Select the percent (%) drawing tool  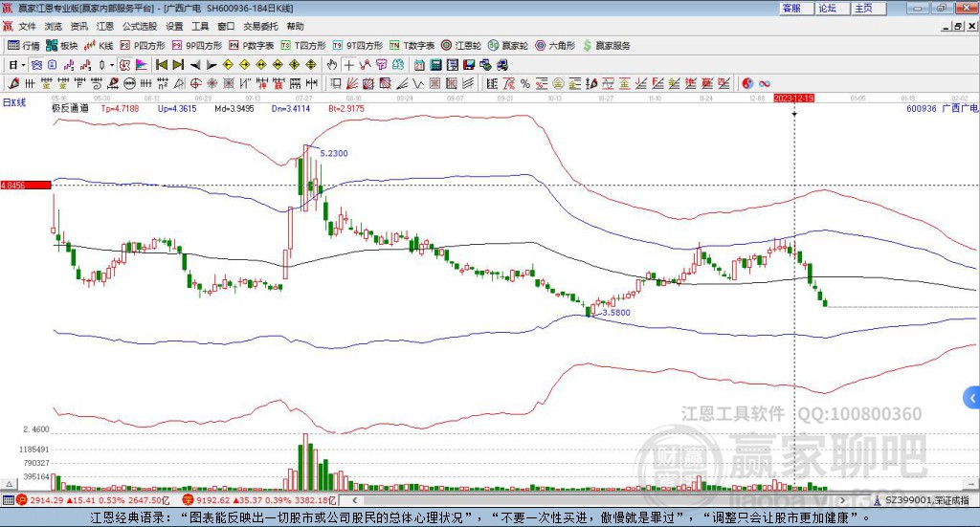point(525,83)
